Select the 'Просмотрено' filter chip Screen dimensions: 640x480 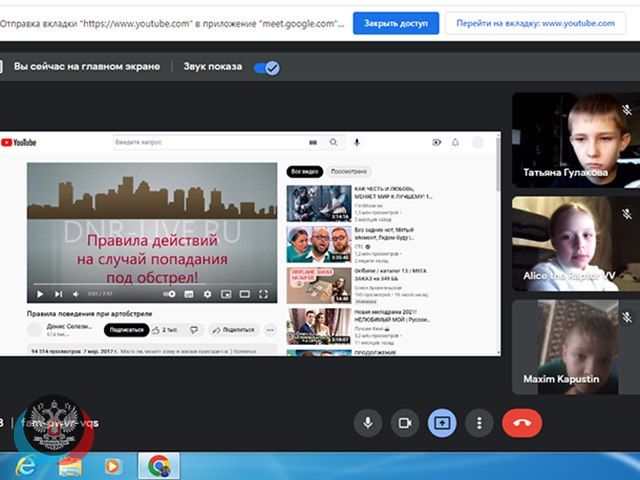[x=349, y=171]
